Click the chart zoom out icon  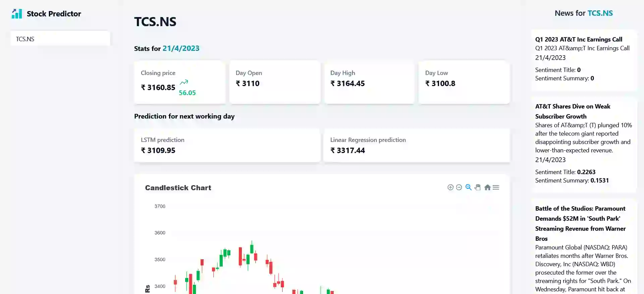459,188
